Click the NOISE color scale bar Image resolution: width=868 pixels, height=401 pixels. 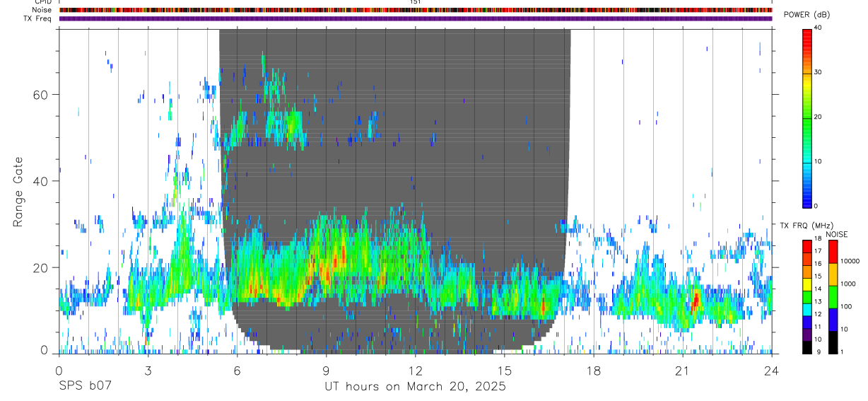(833, 297)
